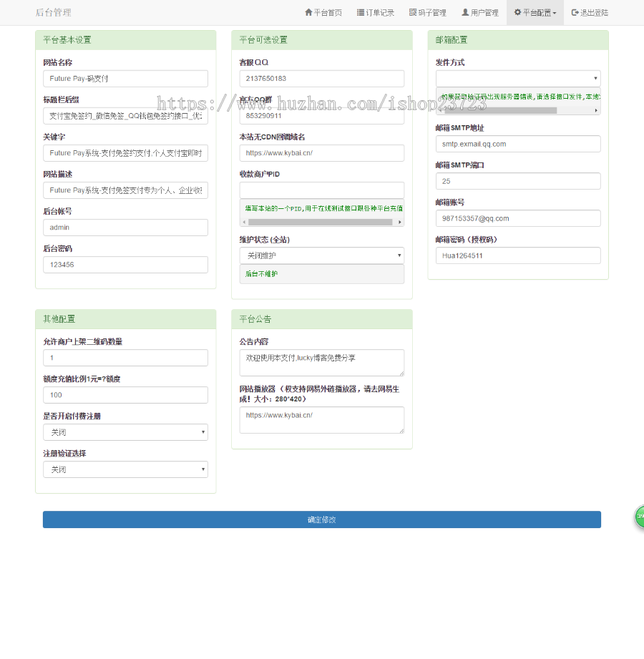This screenshot has height=659, width=644.
Task: Open the 发件方式 dropdown
Action: 518,79
